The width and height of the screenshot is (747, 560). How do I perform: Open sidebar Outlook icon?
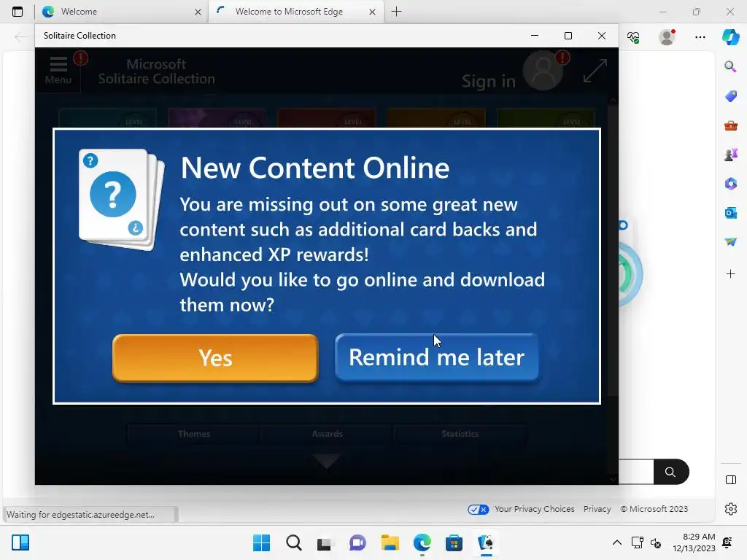click(x=730, y=213)
